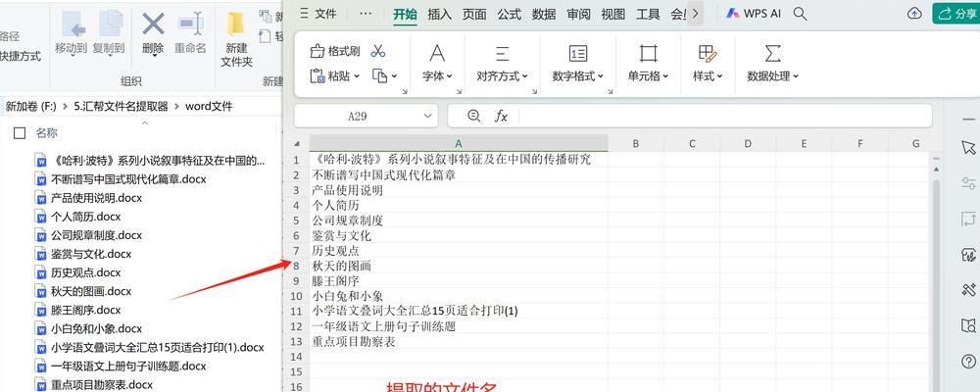Image resolution: width=980 pixels, height=392 pixels.
Task: Switch to the Formula (公式) tab
Action: (510, 15)
